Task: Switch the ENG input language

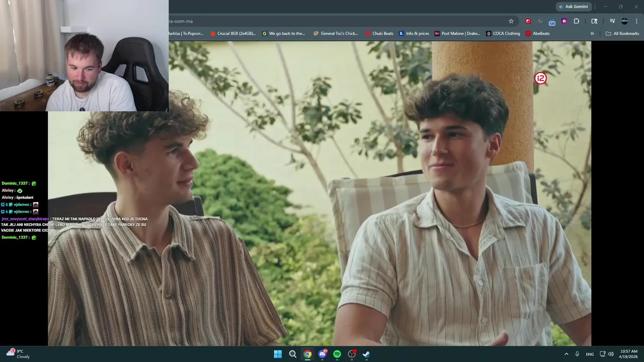Action: pyautogui.click(x=590, y=354)
